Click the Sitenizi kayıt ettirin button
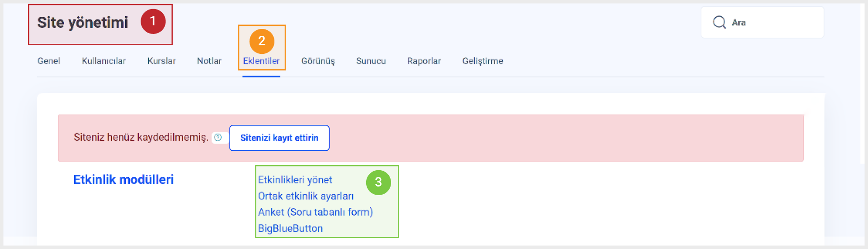The image size is (868, 249). coord(279,138)
